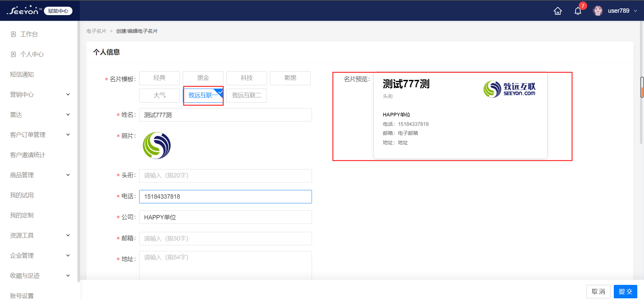Screen dimensions: 644x300
Task: Open 工作台 in sidebar
Action: click(29, 34)
